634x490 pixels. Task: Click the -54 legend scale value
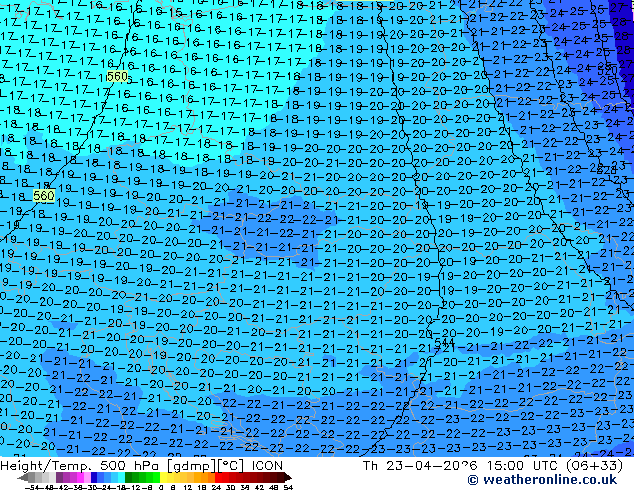(x=32, y=488)
